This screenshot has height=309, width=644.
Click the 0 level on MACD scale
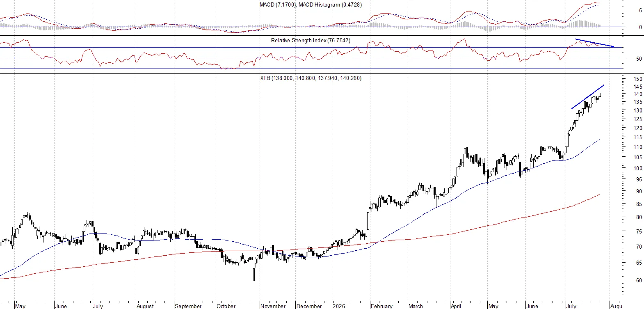(x=640, y=27)
